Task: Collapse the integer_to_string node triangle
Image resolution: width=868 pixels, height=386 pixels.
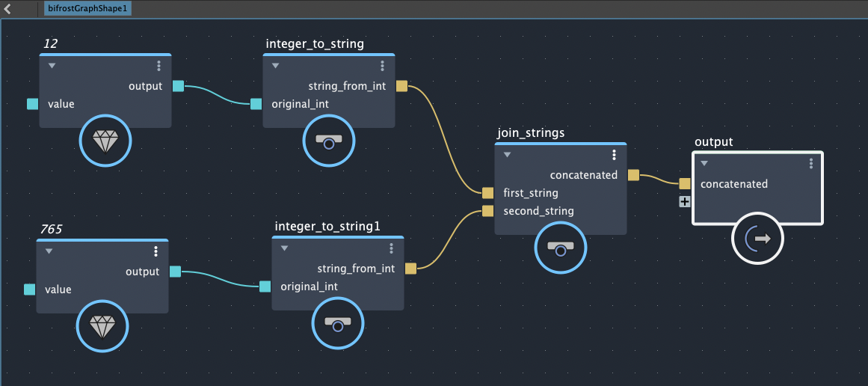Action: [275, 66]
